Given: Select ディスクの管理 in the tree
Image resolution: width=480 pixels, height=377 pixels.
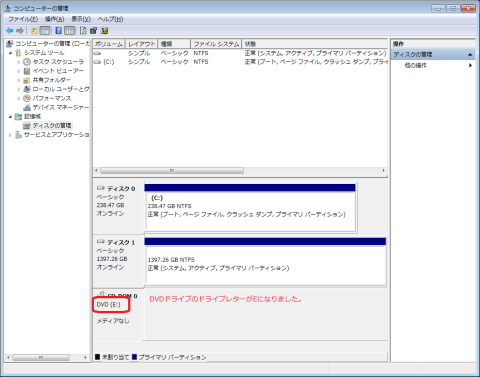Looking at the screenshot, I should [52, 125].
